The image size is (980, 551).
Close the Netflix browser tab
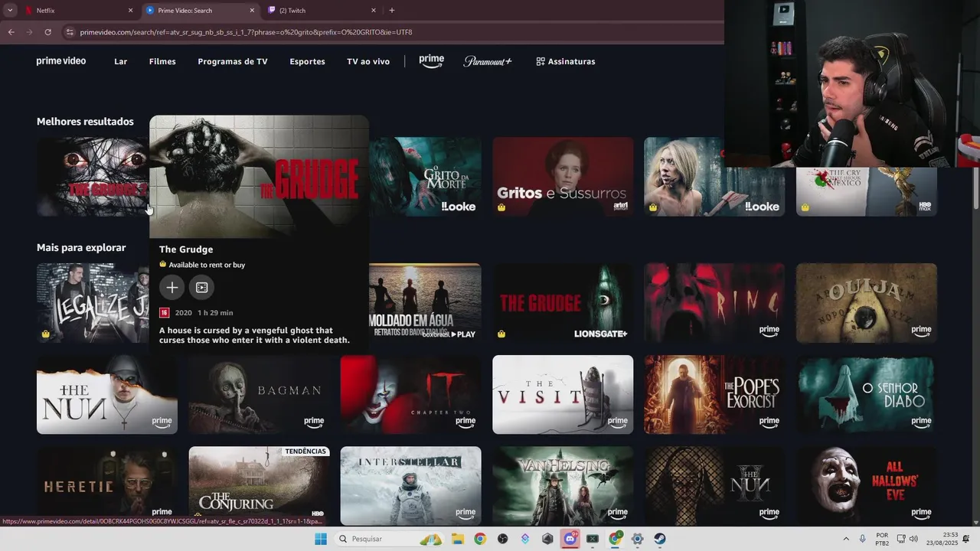(130, 11)
